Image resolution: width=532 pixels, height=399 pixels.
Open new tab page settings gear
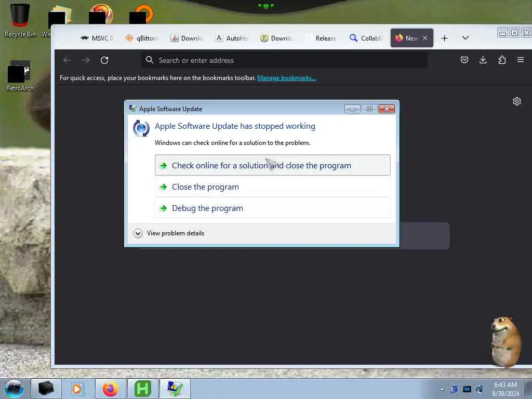coord(517,101)
